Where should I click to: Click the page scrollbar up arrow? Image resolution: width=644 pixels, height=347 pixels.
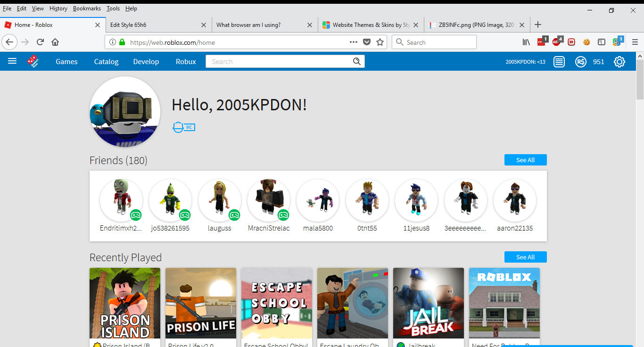(x=640, y=56)
